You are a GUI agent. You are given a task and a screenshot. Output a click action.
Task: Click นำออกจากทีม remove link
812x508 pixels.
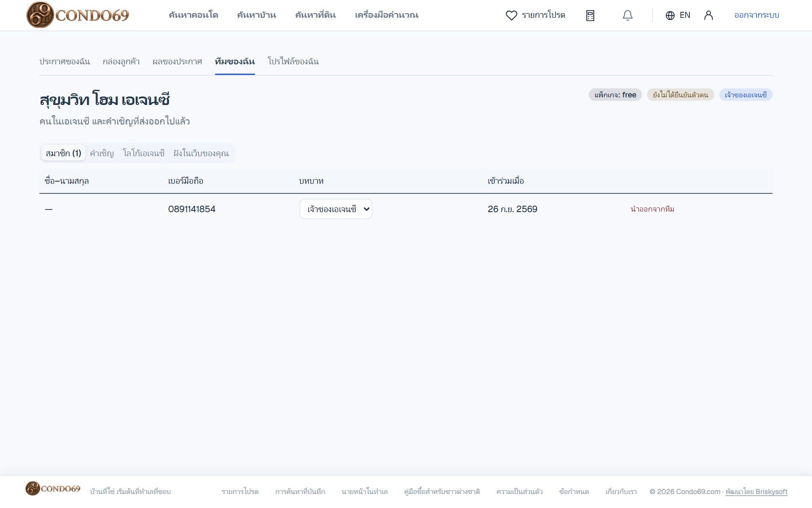pos(652,209)
